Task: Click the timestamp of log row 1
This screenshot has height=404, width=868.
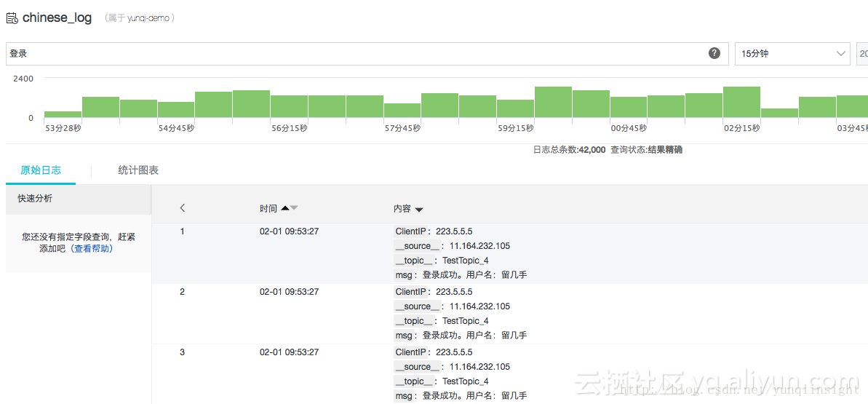Action: click(289, 231)
